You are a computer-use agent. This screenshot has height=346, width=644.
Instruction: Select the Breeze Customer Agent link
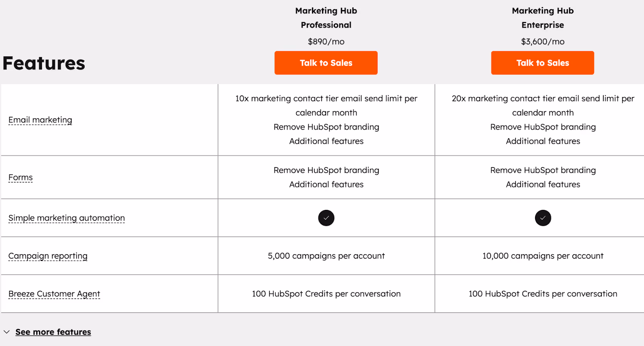click(x=54, y=294)
